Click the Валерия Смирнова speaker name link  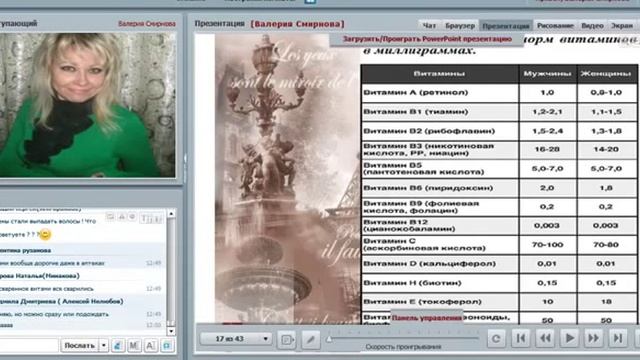pyautogui.click(x=147, y=24)
